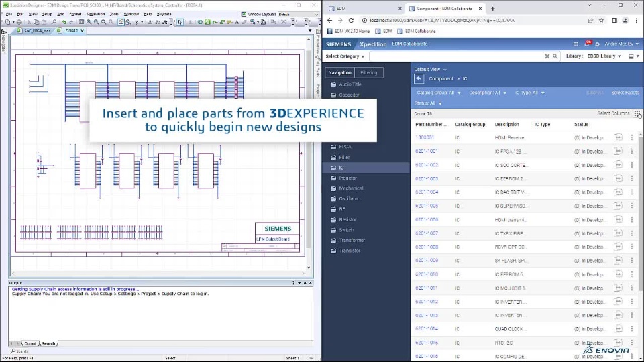This screenshot has width=644, height=362.
Task: Click the Undo arrow in Designer toolbar
Action: point(64,22)
